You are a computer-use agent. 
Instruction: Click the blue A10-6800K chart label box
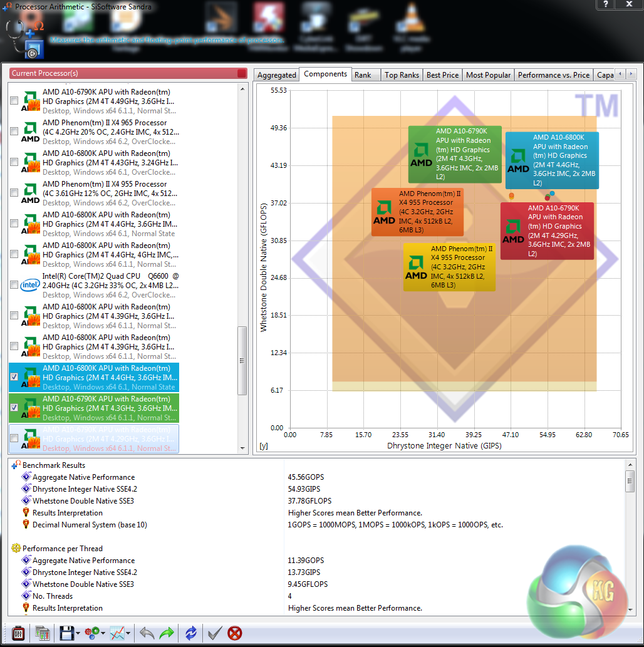[552, 160]
